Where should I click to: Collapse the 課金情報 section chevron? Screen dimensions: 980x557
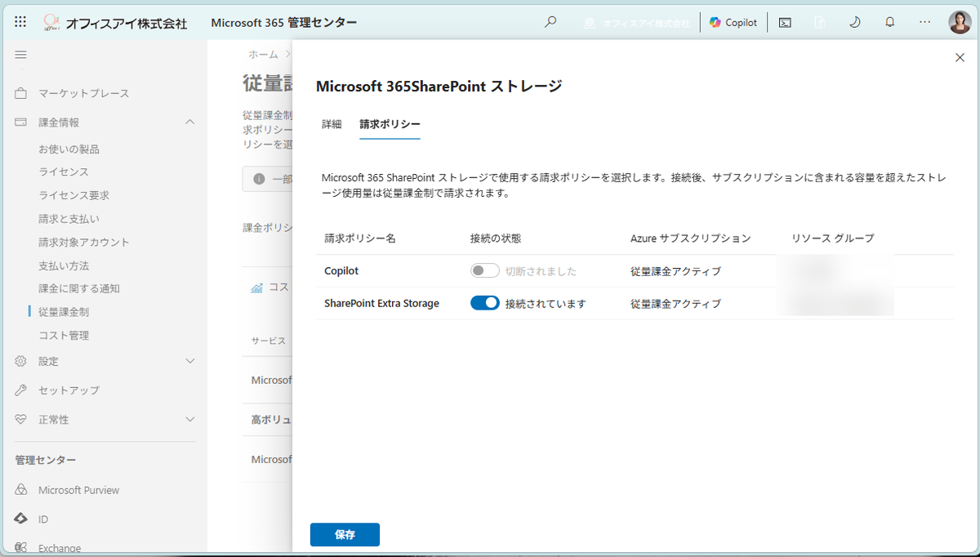coord(190,122)
